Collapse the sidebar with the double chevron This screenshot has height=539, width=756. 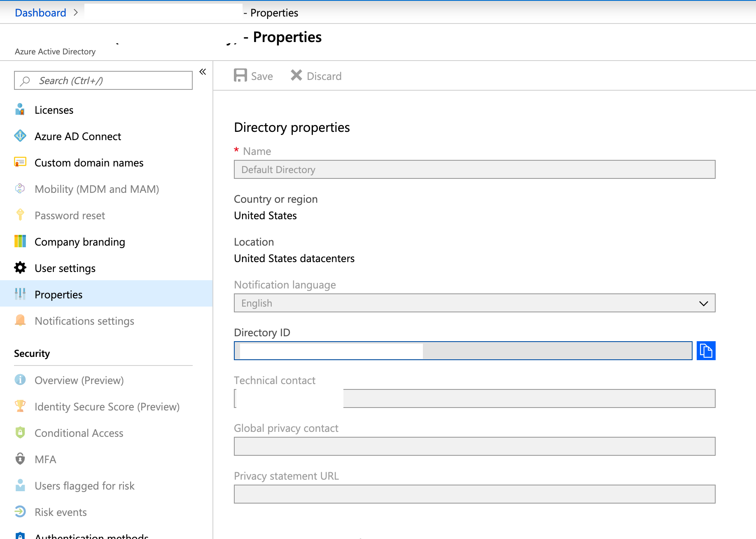(x=202, y=71)
